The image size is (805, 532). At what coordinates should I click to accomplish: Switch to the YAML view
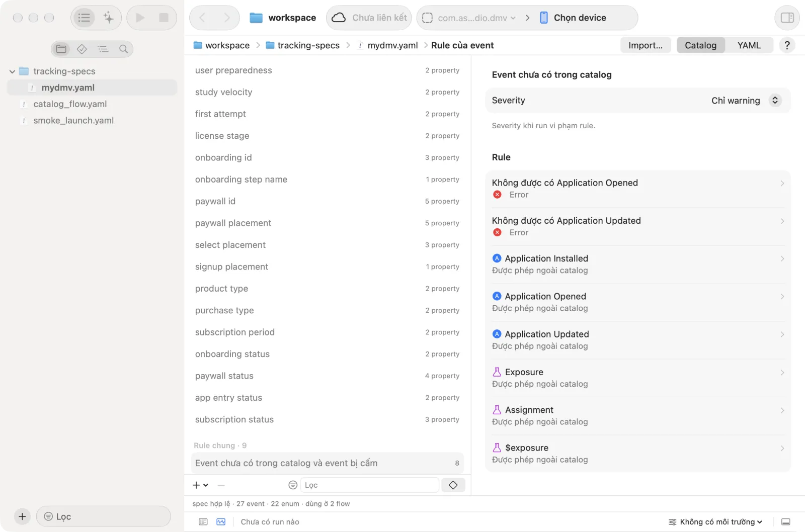coord(749,45)
